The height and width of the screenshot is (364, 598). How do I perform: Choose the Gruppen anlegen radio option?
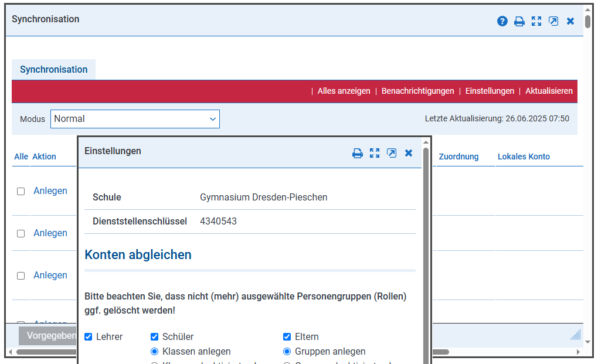click(287, 352)
